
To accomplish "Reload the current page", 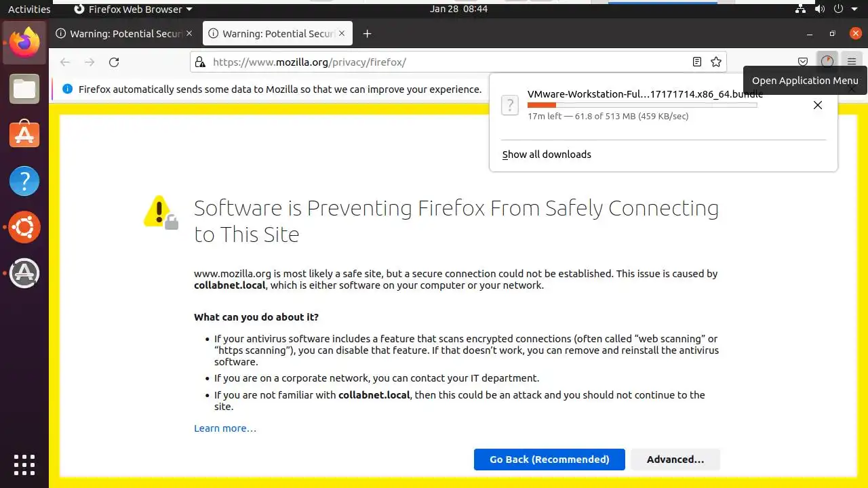I will [114, 62].
